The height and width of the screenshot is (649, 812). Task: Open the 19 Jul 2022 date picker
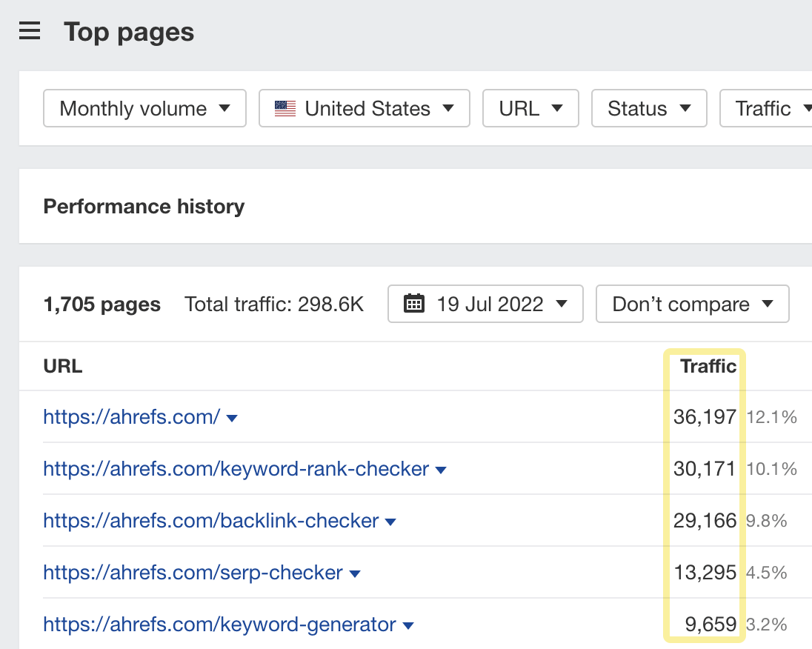pyautogui.click(x=485, y=304)
